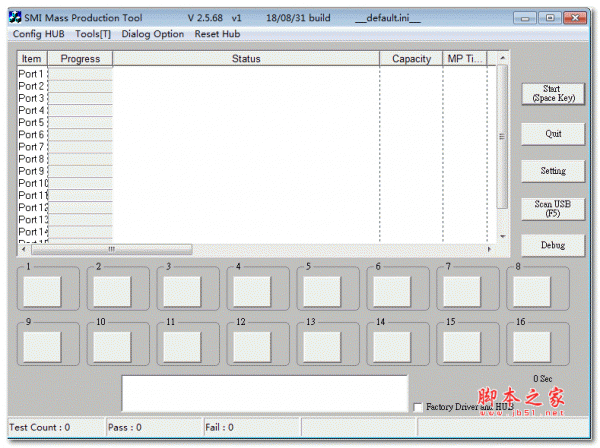Click the list's scroll down arrow
The width and height of the screenshot is (600, 448).
pos(502,236)
